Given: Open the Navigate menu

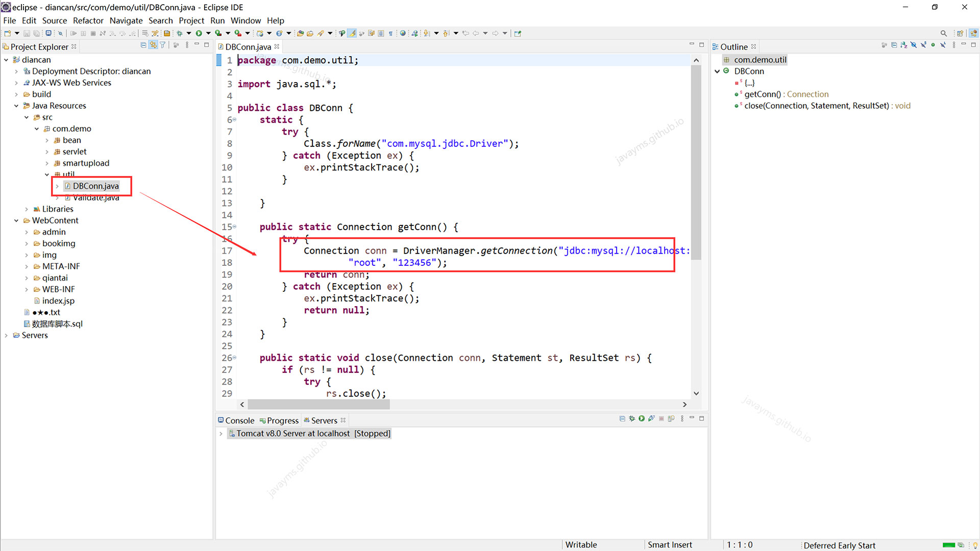Looking at the screenshot, I should 126,20.
